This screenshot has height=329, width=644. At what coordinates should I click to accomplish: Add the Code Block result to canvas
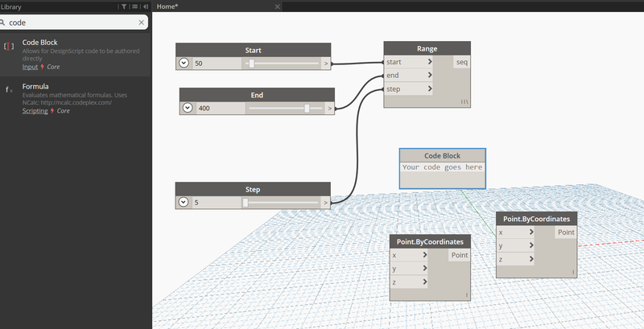[x=76, y=55]
